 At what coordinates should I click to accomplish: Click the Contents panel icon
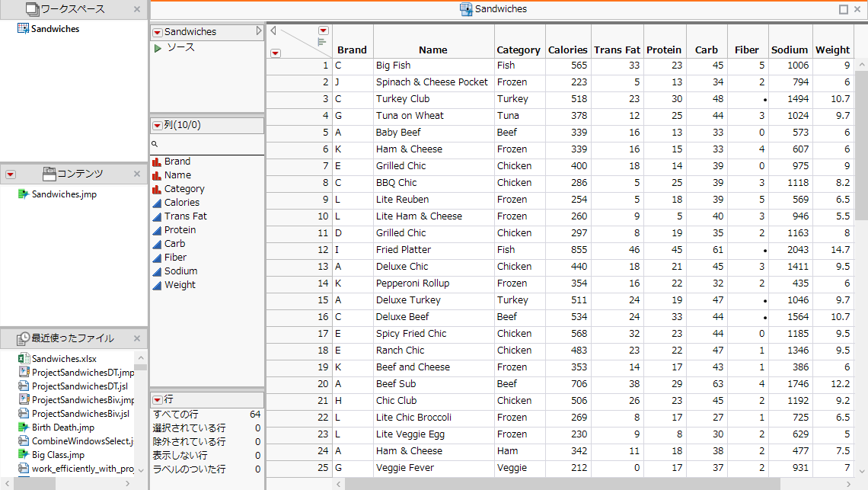pos(49,174)
